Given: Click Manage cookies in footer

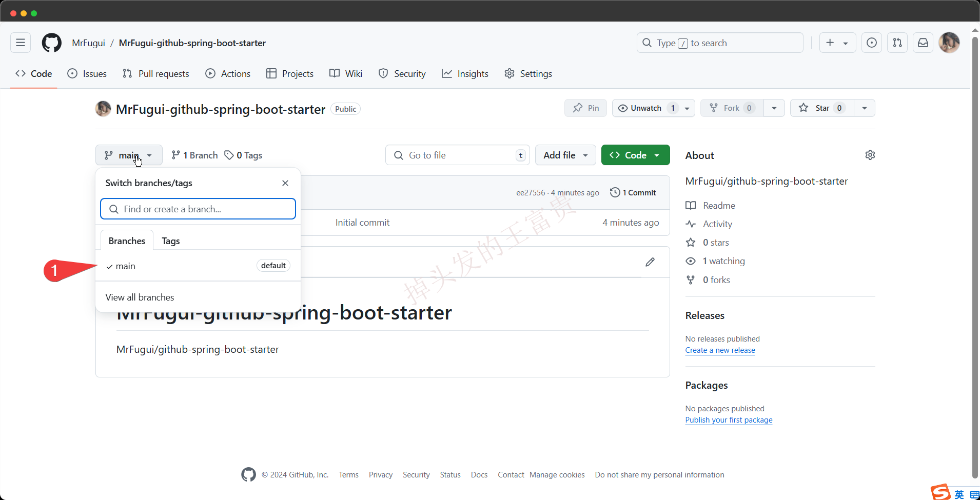Looking at the screenshot, I should point(557,475).
